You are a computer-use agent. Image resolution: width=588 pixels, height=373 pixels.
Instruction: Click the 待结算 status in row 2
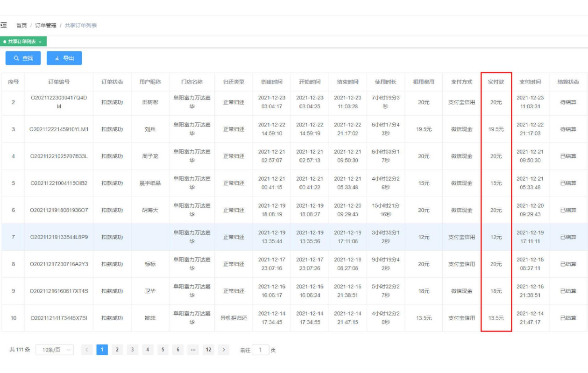(568, 102)
